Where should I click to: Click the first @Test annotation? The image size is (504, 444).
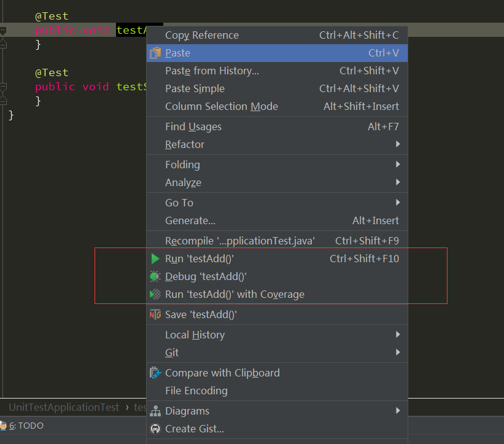coord(52,16)
